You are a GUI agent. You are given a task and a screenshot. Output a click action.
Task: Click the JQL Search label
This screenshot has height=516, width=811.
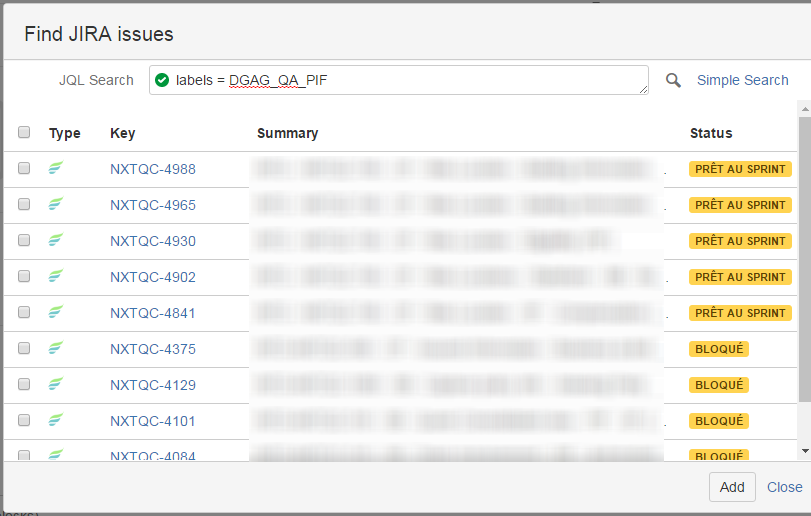pos(96,80)
